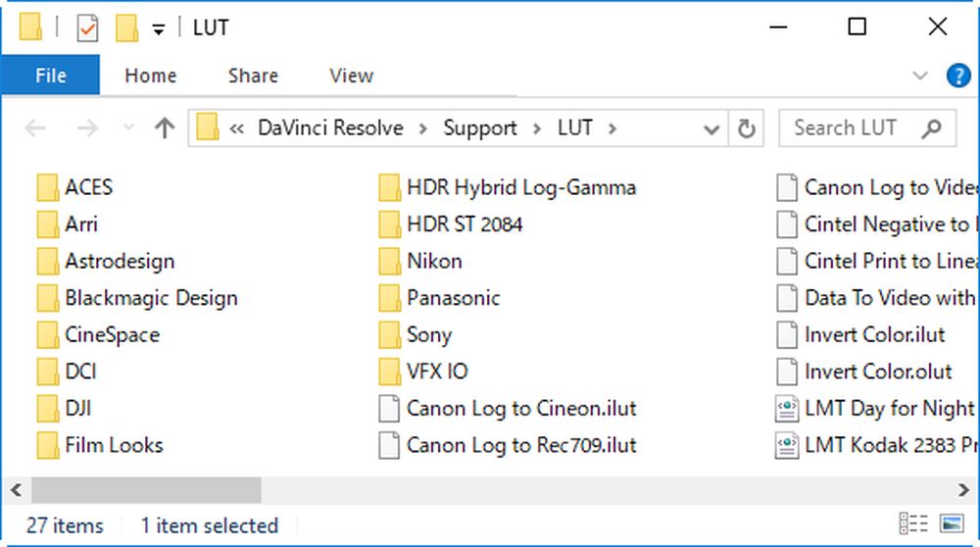980x547 pixels.
Task: Switch to the Home ribbon tab
Action: coord(151,75)
